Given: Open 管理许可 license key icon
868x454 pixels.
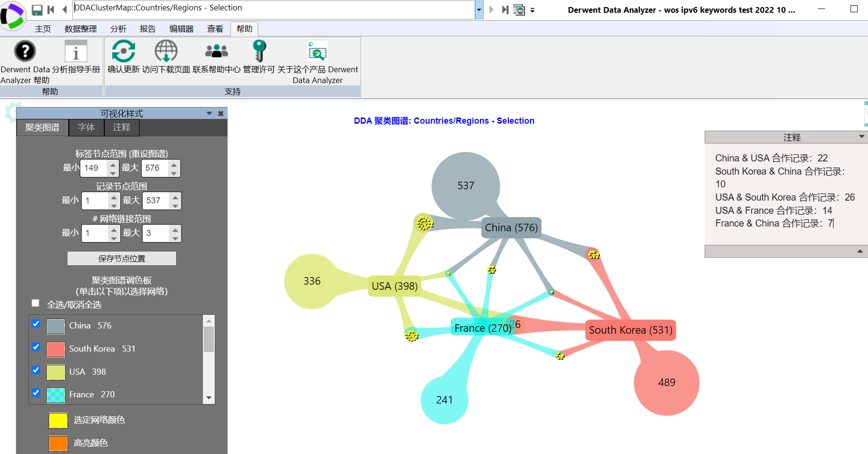Looking at the screenshot, I should tap(259, 51).
